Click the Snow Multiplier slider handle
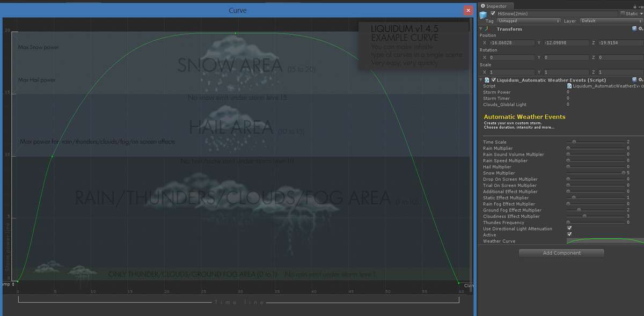644x316 pixels. 623,173
